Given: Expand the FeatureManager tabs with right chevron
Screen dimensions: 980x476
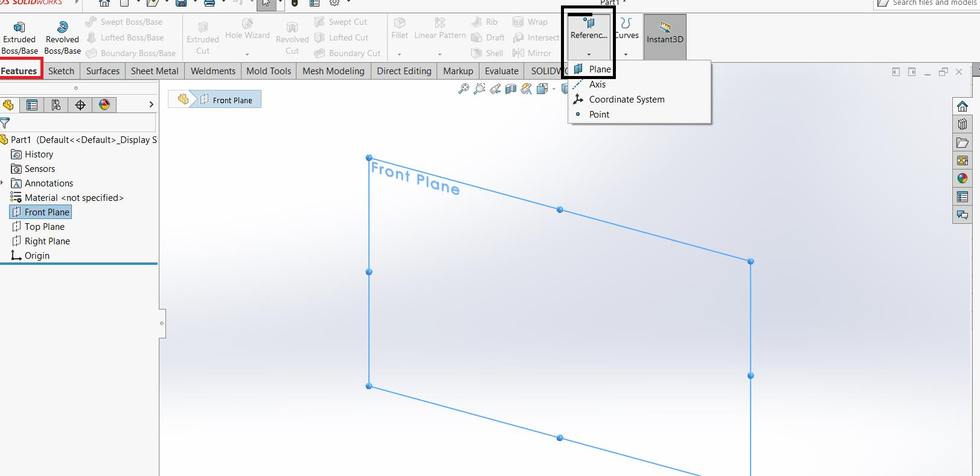Looking at the screenshot, I should coord(151,105).
